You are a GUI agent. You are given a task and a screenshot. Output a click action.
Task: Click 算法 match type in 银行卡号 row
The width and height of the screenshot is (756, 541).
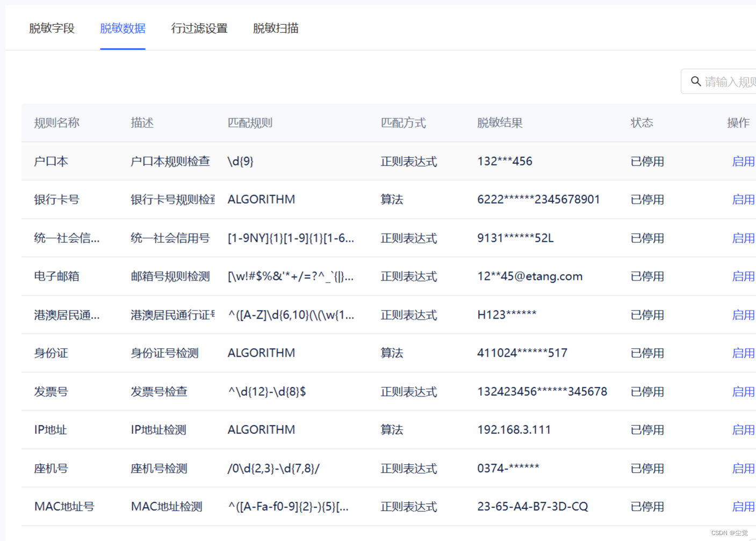tap(392, 199)
